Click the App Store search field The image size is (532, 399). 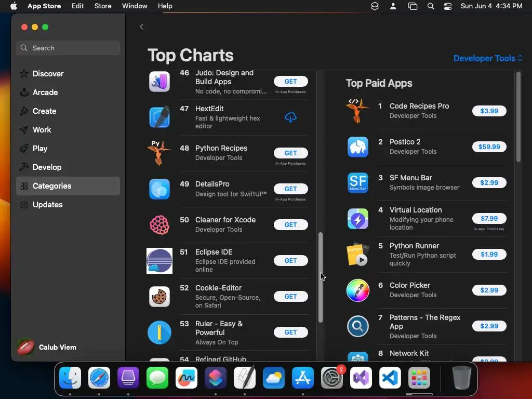68,48
